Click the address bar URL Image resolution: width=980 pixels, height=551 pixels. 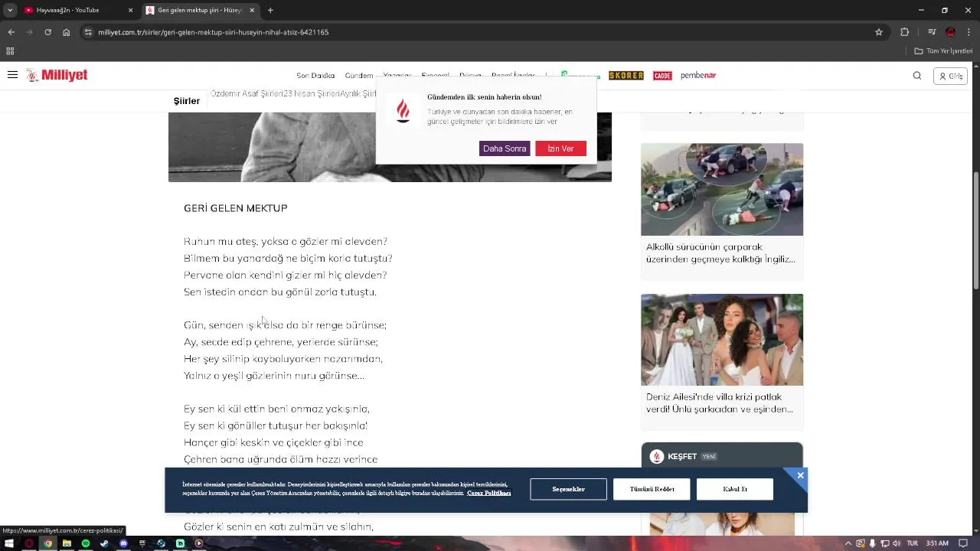pos(214,32)
